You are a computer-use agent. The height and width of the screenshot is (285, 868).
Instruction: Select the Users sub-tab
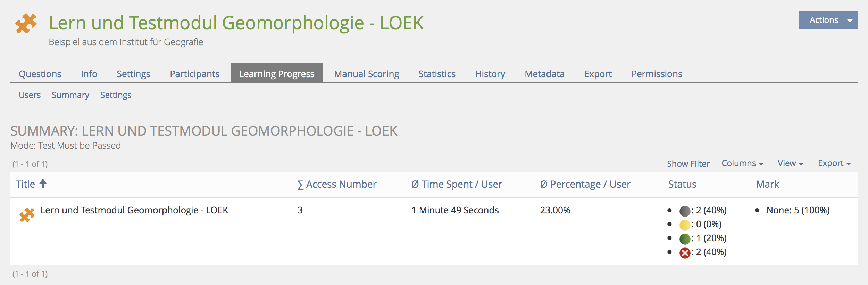30,95
